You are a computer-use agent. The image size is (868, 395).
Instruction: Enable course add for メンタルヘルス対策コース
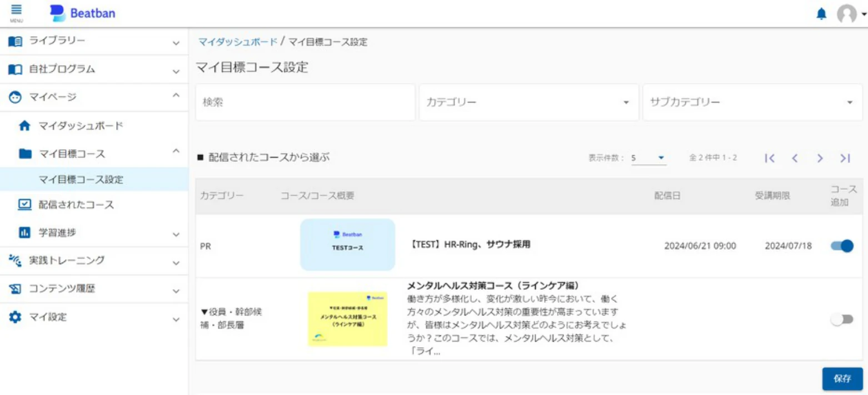click(842, 319)
